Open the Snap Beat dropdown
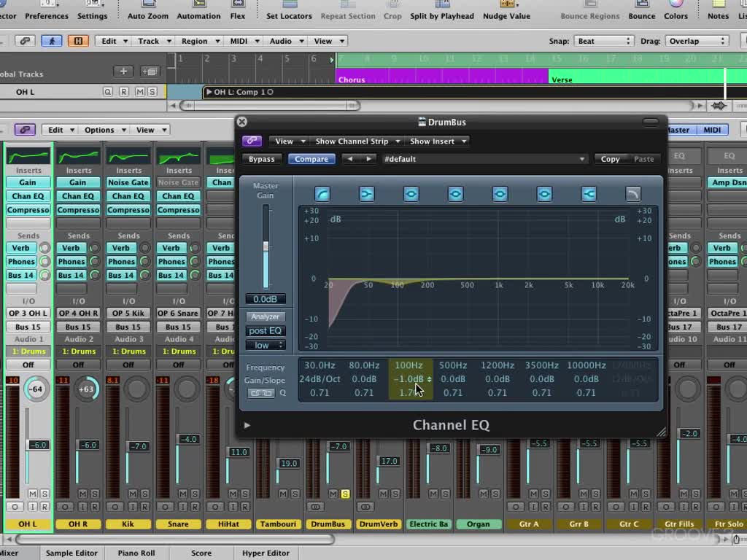The image size is (747, 560). 603,41
